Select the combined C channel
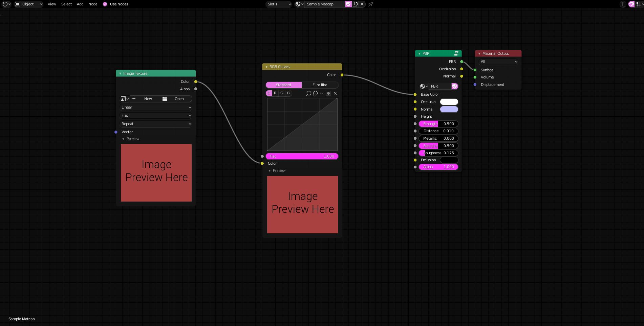This screenshot has height=326, width=644. click(x=269, y=93)
